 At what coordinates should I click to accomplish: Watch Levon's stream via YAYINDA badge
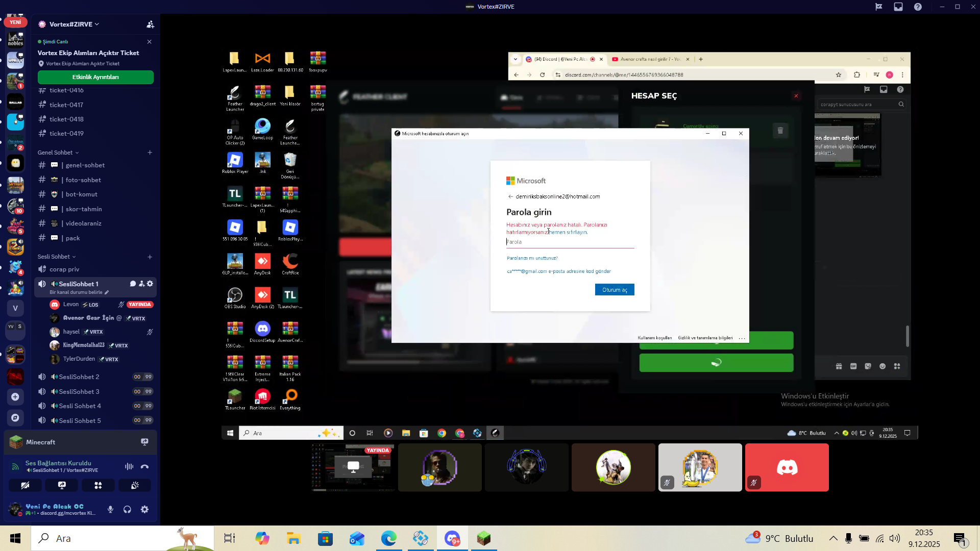click(x=140, y=305)
